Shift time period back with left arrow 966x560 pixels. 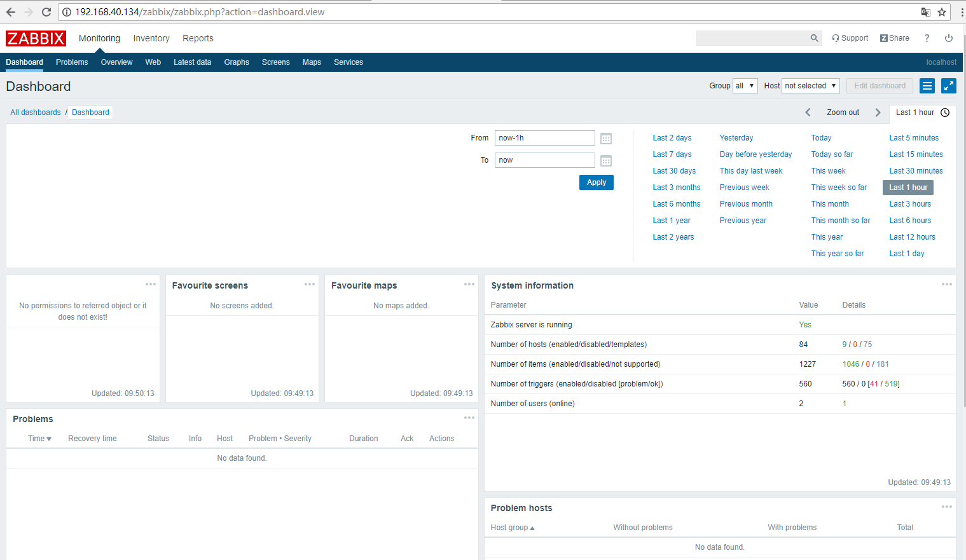point(808,113)
